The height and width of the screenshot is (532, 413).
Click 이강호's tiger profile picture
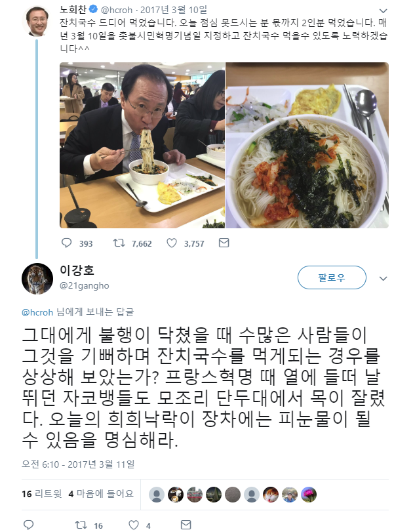(37, 279)
